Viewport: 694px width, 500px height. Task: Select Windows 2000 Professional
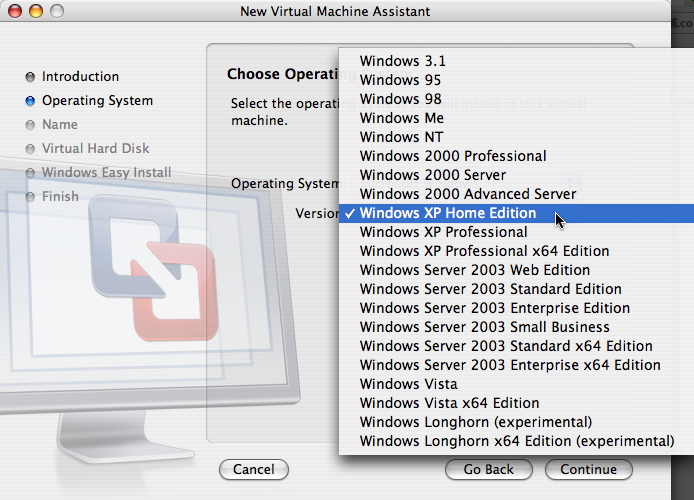click(x=452, y=156)
